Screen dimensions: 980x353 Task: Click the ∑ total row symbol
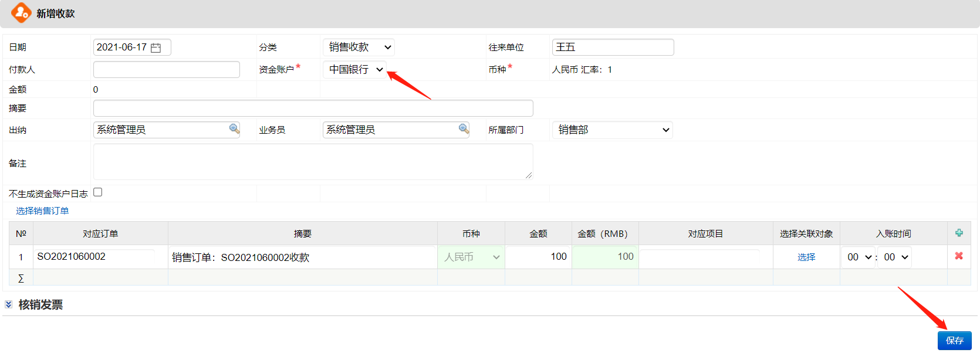pyautogui.click(x=21, y=278)
